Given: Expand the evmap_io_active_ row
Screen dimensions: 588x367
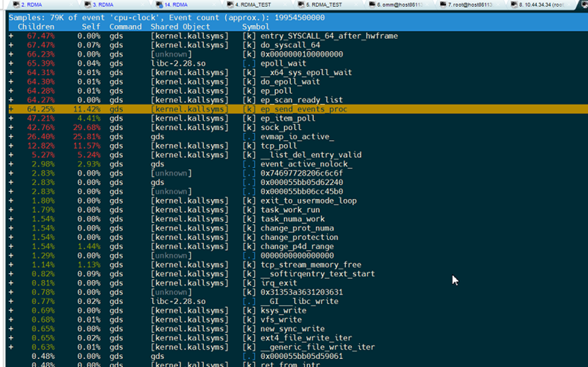Looking at the screenshot, I should click(11, 137).
